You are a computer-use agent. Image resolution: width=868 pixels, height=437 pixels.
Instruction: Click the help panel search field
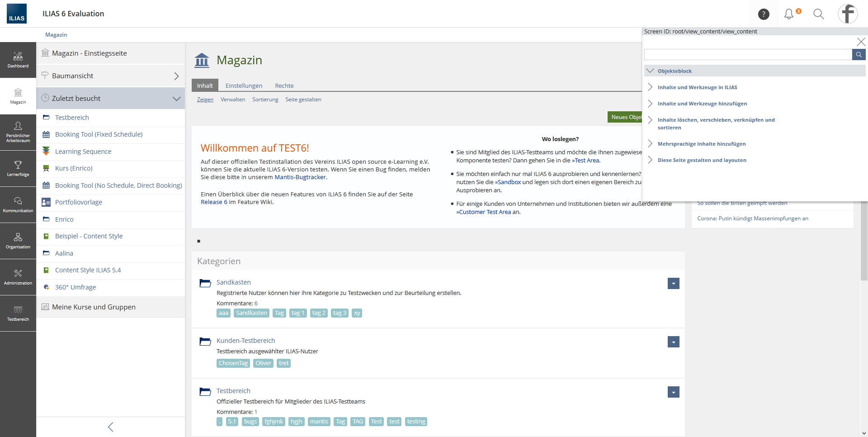coord(748,55)
